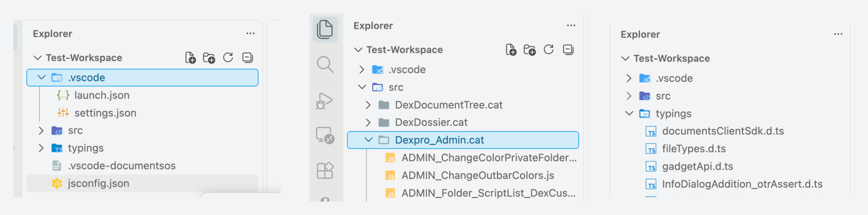868x215 pixels.
Task: Collapse Test-Workspace in left Explorer
Action: click(x=37, y=58)
